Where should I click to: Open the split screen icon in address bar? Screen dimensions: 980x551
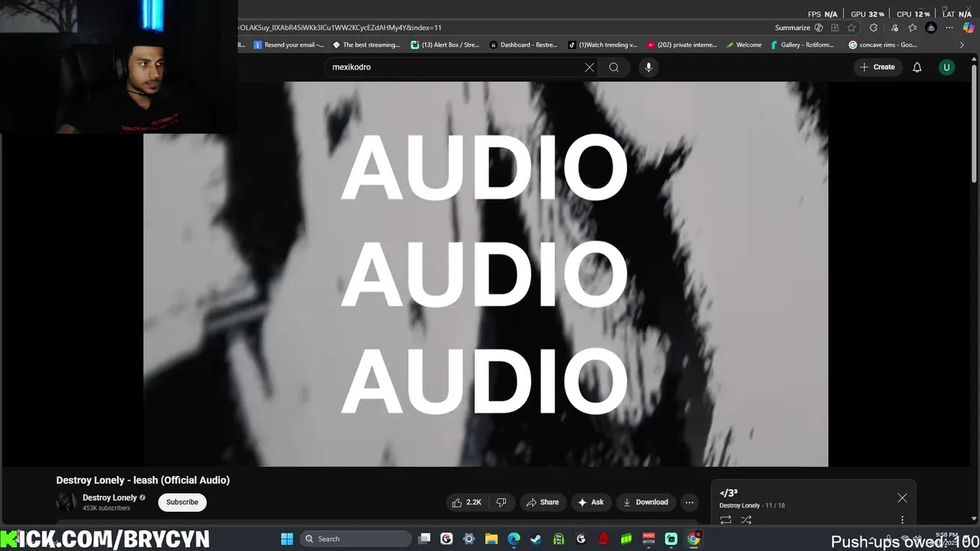tap(835, 28)
